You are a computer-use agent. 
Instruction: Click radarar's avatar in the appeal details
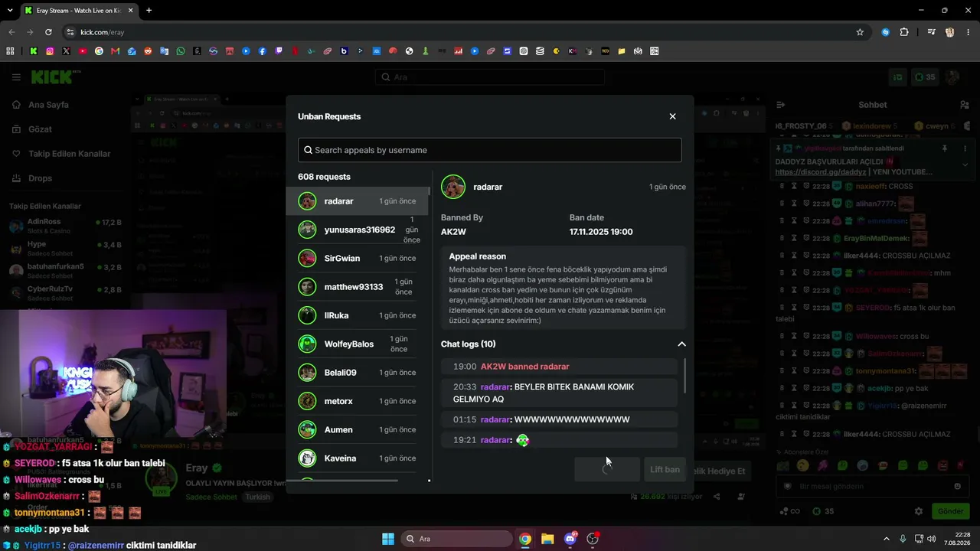pyautogui.click(x=453, y=187)
